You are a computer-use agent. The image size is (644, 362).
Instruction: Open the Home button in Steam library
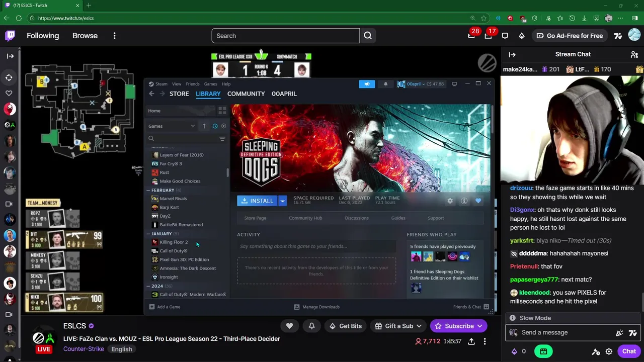point(180,111)
